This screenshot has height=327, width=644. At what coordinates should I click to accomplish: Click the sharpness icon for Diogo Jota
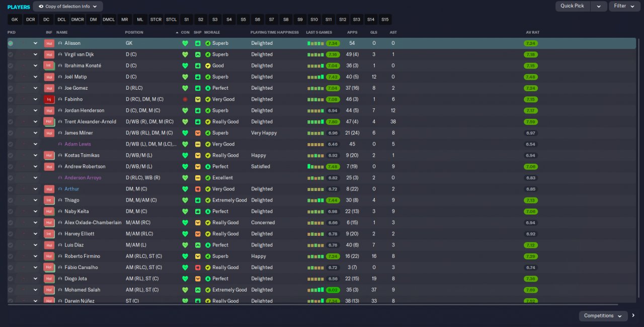(198, 279)
